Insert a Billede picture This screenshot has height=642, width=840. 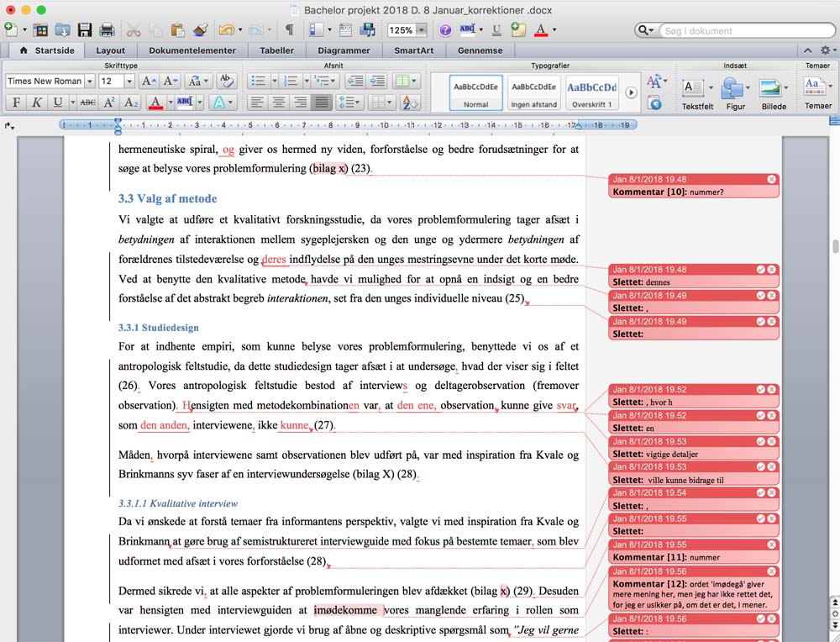(x=774, y=94)
